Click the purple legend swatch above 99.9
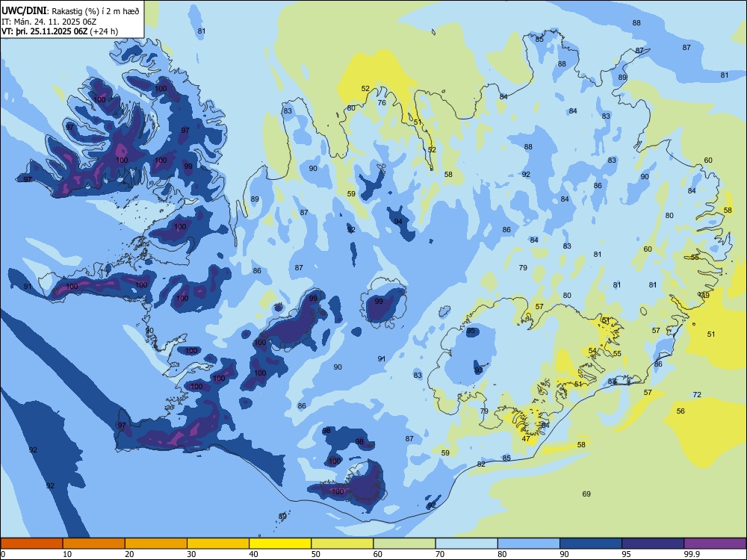The image size is (747, 560). pos(715,544)
